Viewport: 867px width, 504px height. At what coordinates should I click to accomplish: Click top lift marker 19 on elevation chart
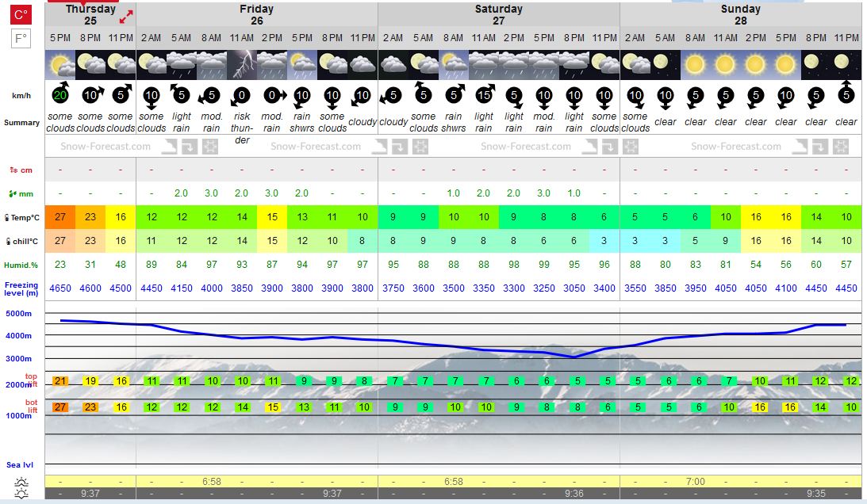(90, 380)
